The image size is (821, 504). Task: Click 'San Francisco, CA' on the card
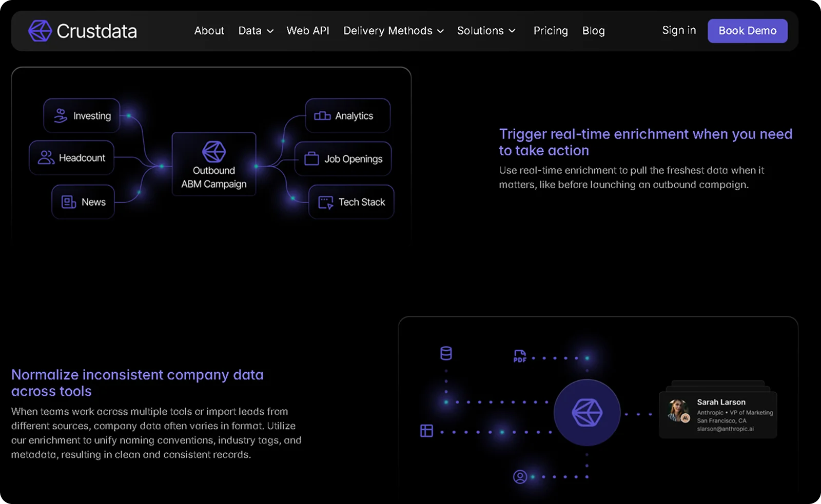(721, 420)
